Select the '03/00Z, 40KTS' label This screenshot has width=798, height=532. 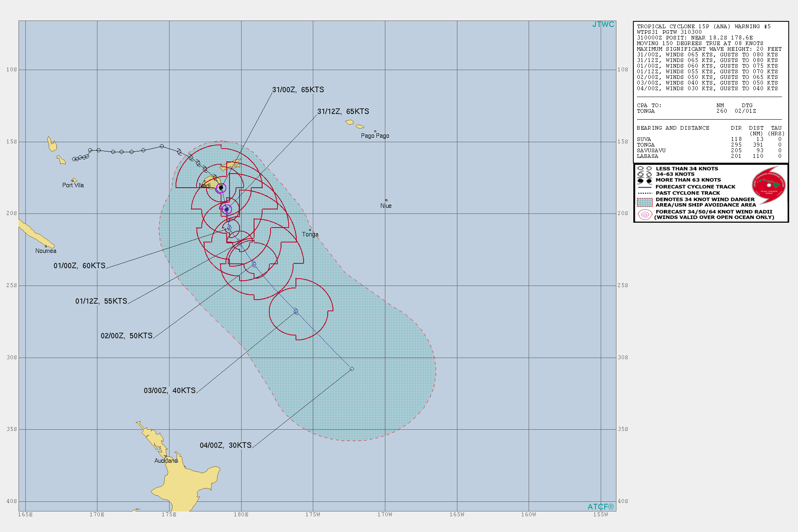coord(170,391)
